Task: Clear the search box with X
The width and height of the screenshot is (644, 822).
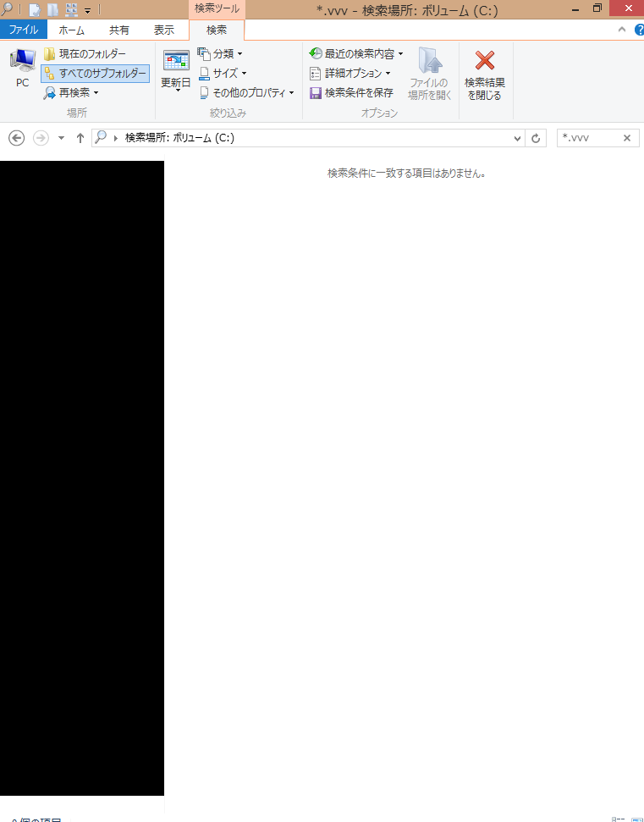Action: [x=627, y=138]
